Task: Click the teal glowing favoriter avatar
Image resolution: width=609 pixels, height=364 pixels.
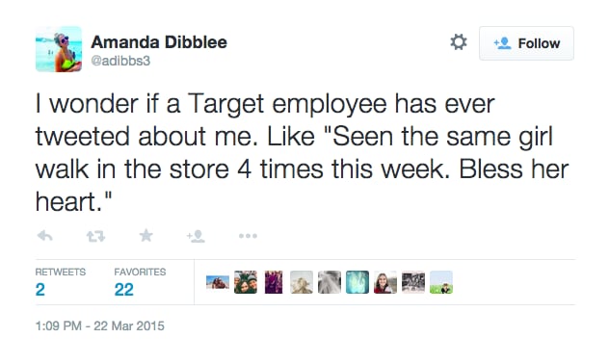Action: [357, 282]
